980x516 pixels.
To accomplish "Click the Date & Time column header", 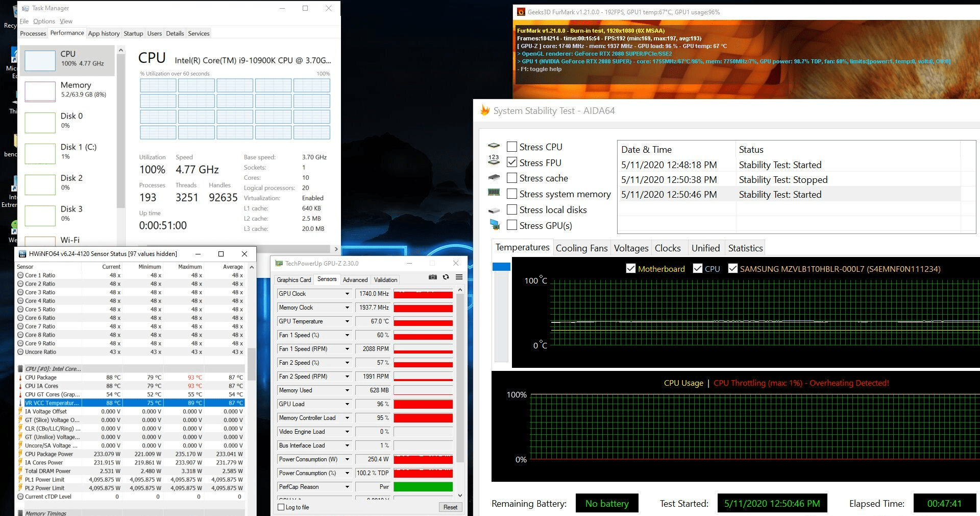I will [676, 150].
